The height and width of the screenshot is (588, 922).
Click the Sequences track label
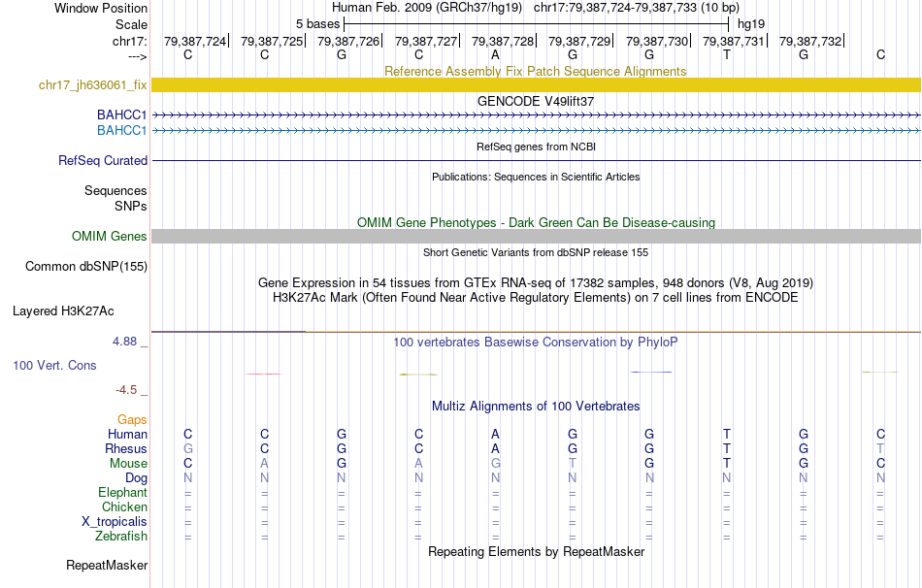[115, 190]
